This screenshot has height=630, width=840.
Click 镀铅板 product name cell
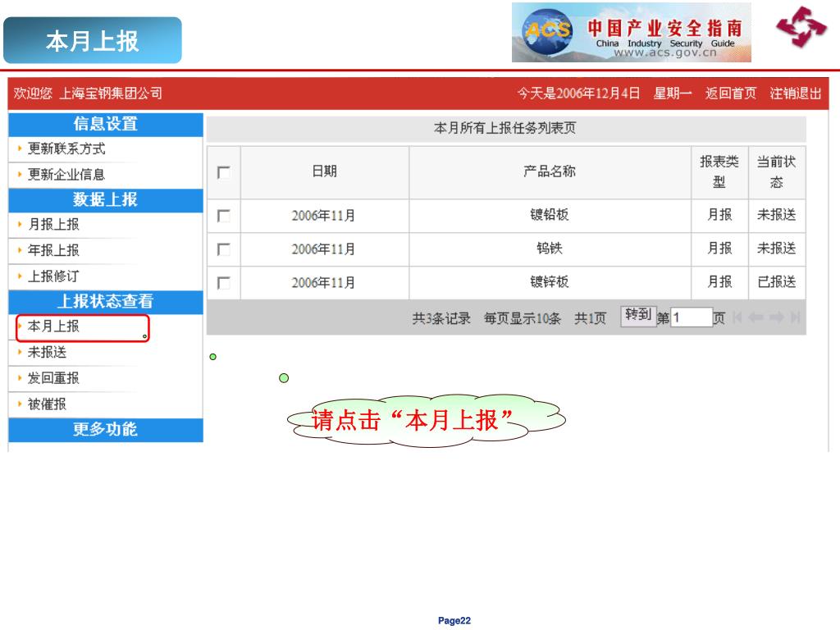[550, 216]
